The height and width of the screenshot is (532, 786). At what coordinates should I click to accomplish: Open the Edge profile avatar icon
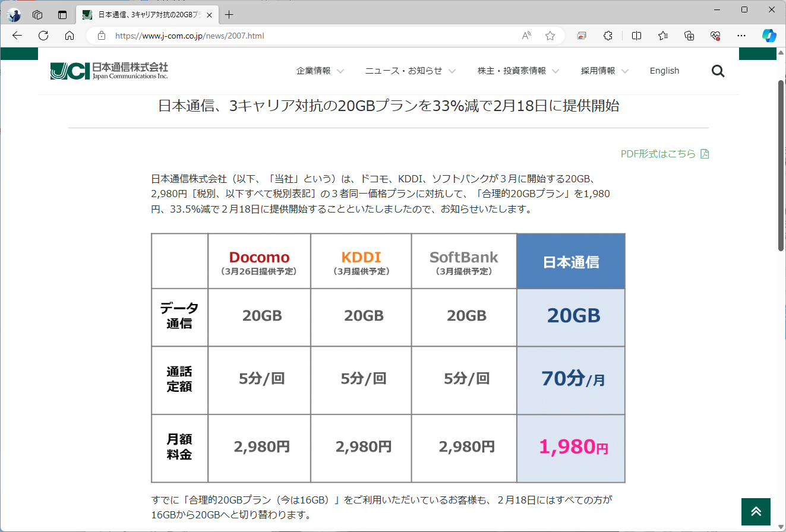[x=14, y=14]
